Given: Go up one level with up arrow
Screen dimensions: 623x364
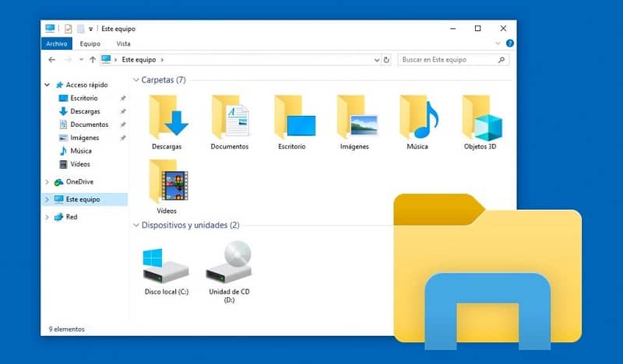Looking at the screenshot, I should (x=93, y=60).
